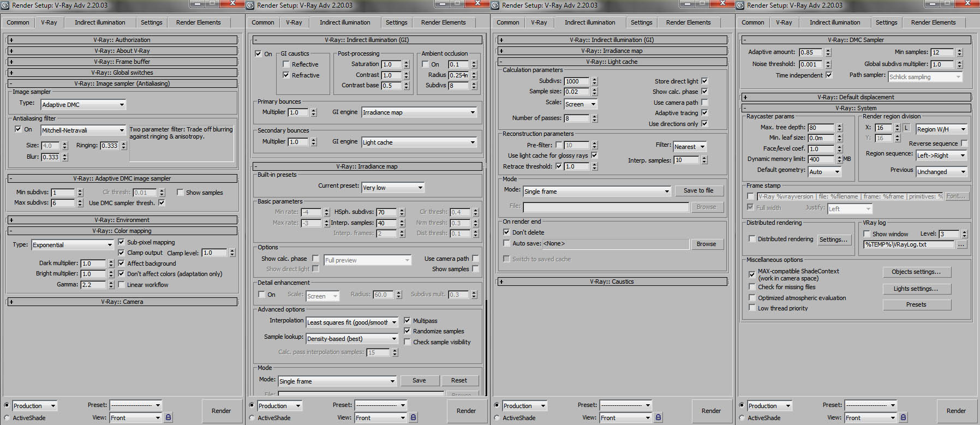
Task: Switch to the V-Ray tab in the second window
Action: tap(294, 22)
